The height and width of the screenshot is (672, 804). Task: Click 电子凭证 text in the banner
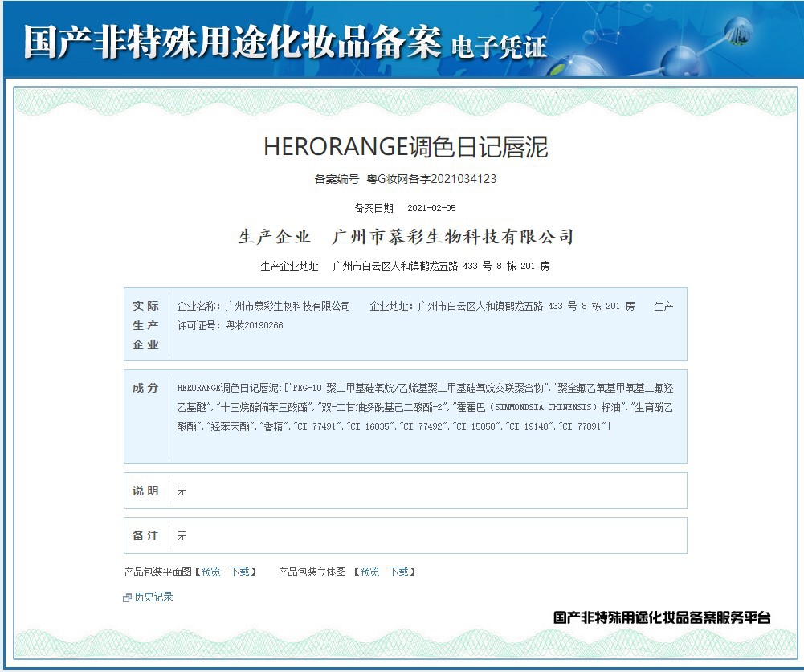499,47
